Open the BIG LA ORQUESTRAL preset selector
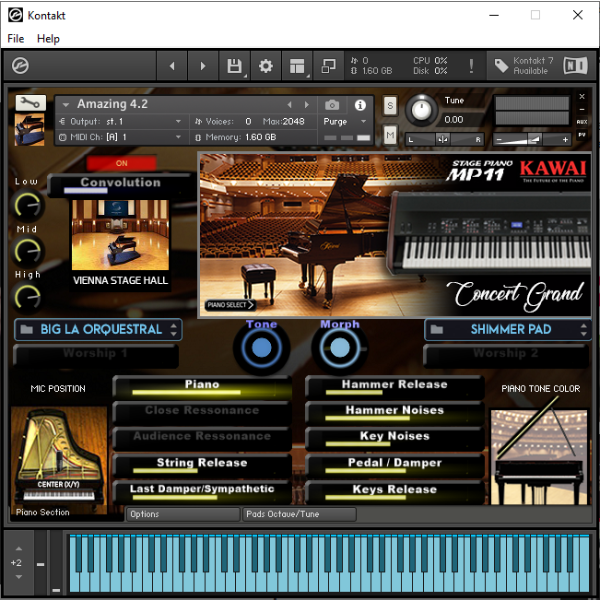 click(98, 329)
